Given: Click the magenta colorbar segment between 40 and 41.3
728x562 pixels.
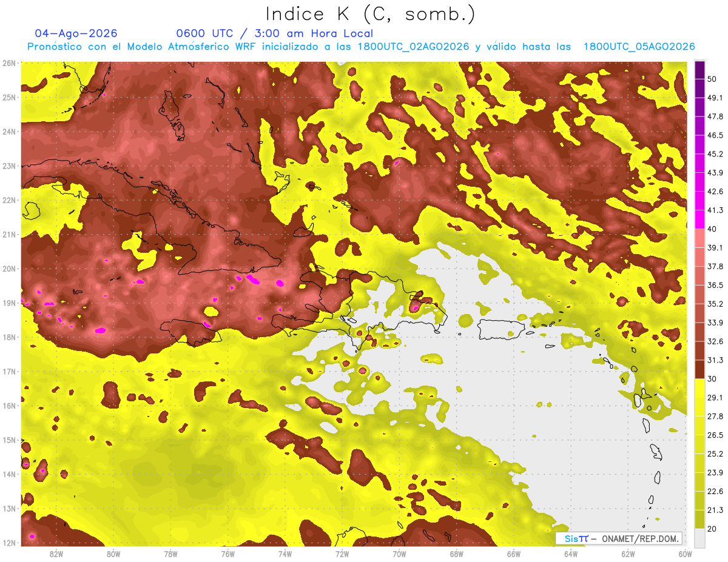Looking at the screenshot, I should pyautogui.click(x=700, y=219).
